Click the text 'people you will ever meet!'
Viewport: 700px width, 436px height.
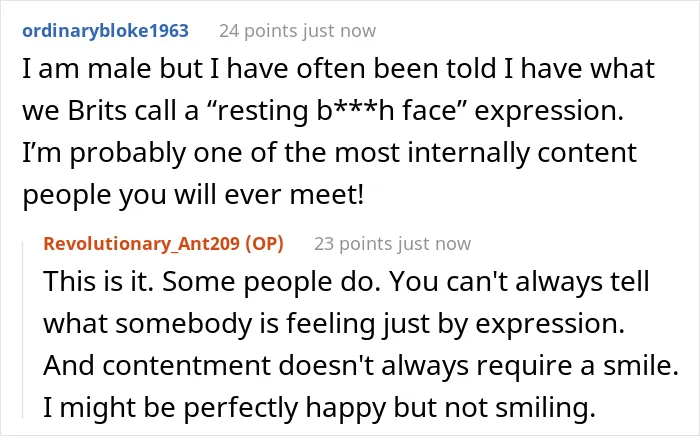pos(193,195)
